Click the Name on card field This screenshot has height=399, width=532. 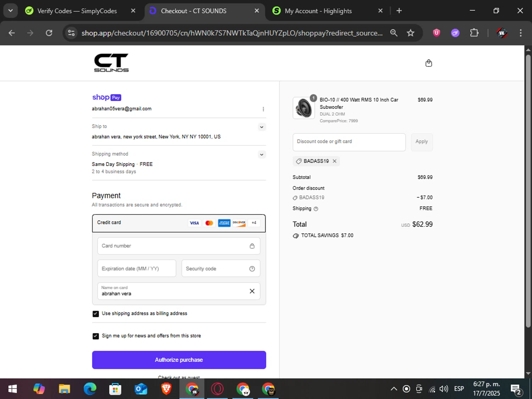point(179,291)
